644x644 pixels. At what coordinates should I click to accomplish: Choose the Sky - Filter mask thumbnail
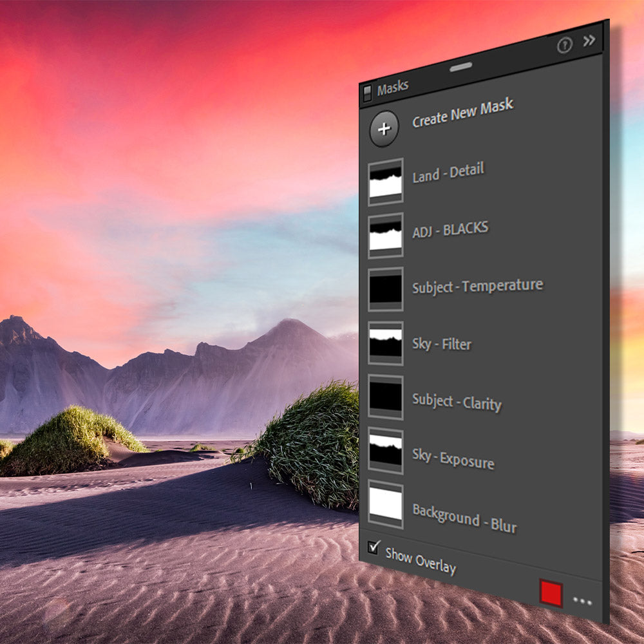point(386,343)
